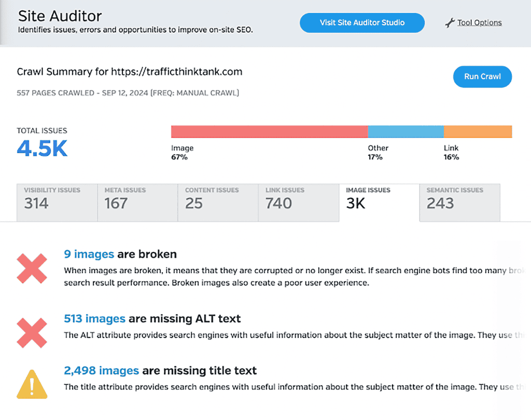This screenshot has width=531, height=420.
Task: Switch to the Meta Issues tab
Action: 137,202
